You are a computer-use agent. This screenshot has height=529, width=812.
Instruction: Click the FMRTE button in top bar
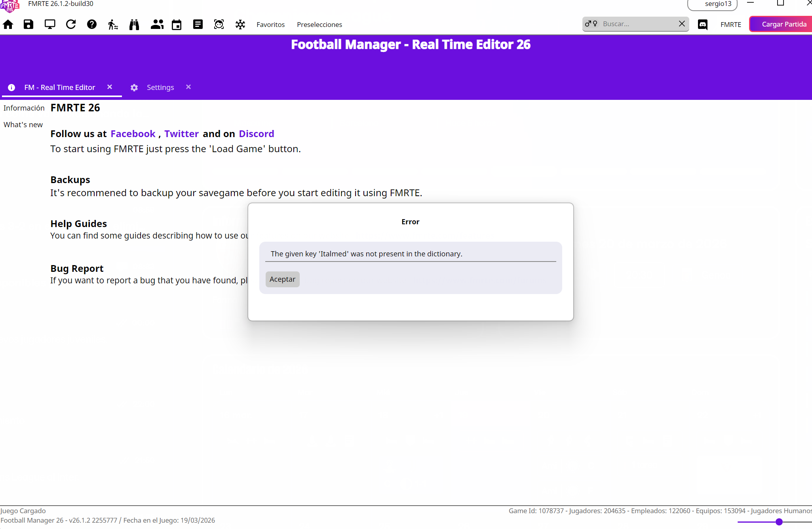[731, 25]
